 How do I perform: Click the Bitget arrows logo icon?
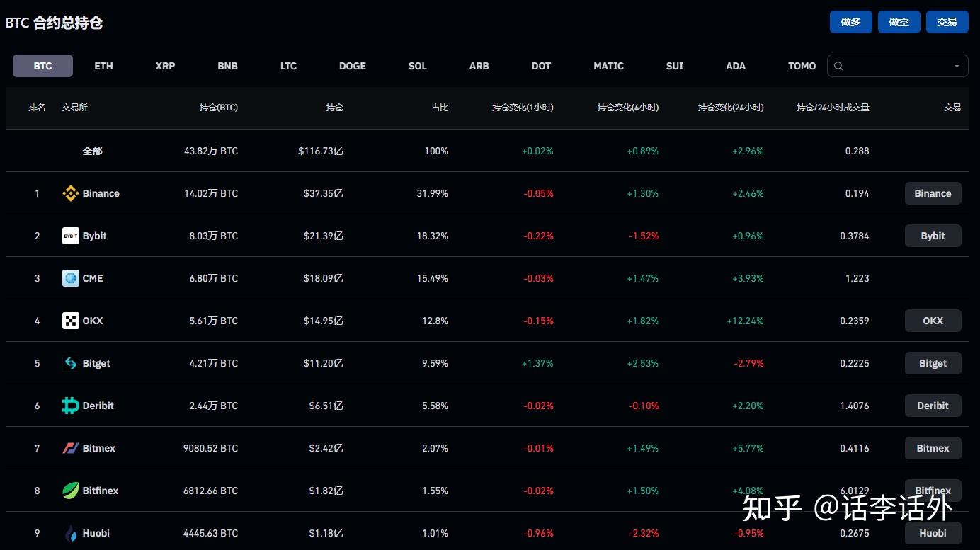coord(70,363)
